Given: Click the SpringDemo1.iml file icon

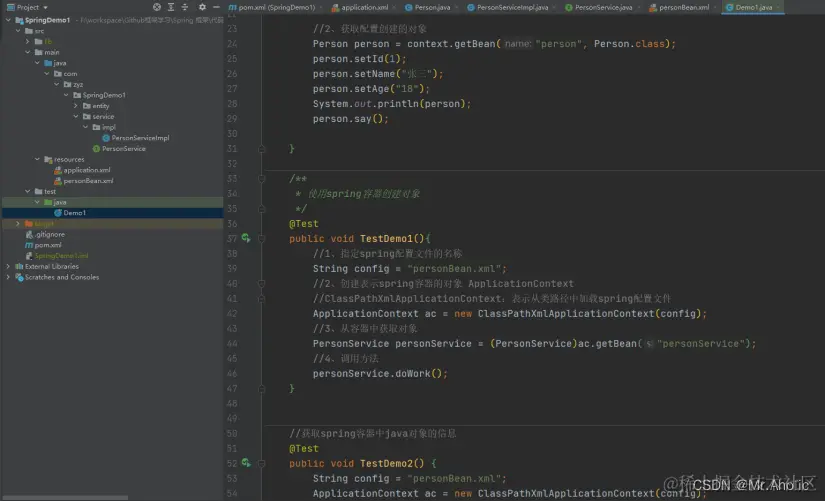Looking at the screenshot, I should pos(29,256).
